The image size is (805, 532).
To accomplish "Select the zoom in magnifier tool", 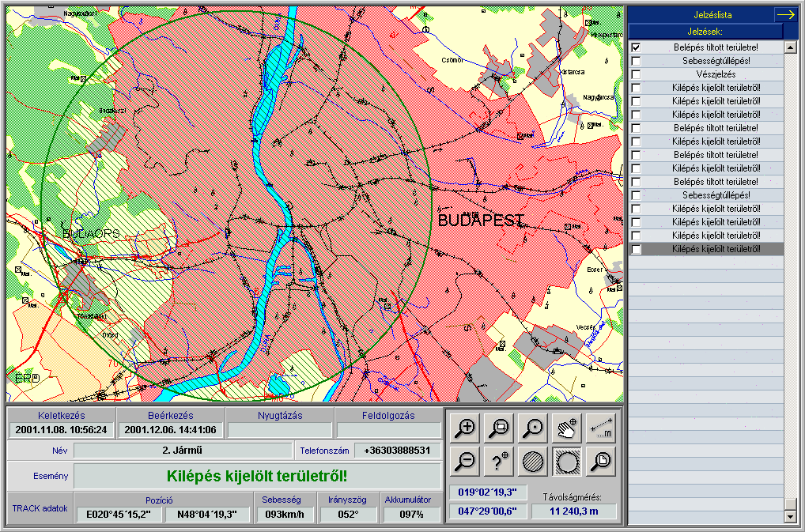I will pos(465,428).
